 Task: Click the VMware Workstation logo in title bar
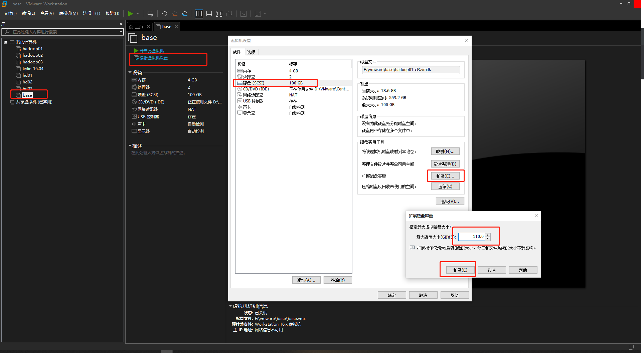pyautogui.click(x=4, y=4)
